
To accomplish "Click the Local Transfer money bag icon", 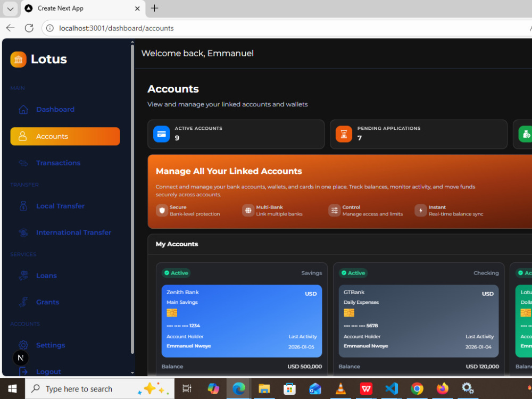I will [x=23, y=206].
